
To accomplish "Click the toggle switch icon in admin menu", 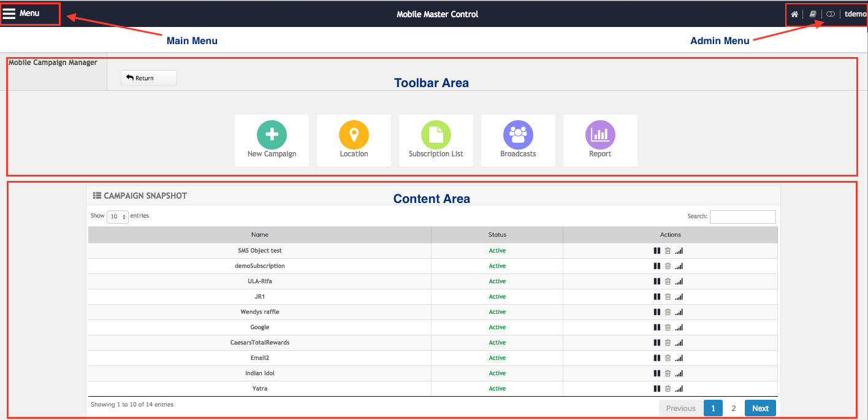I will tap(831, 14).
